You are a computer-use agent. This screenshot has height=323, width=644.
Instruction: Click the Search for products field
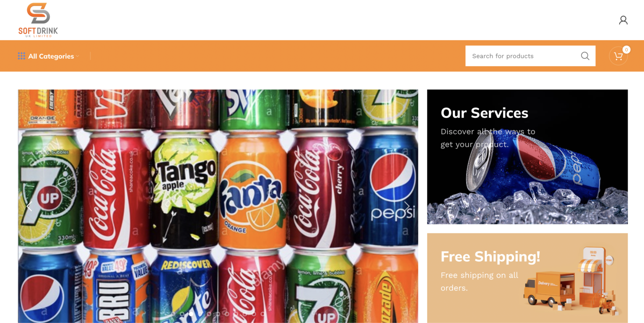(522, 56)
